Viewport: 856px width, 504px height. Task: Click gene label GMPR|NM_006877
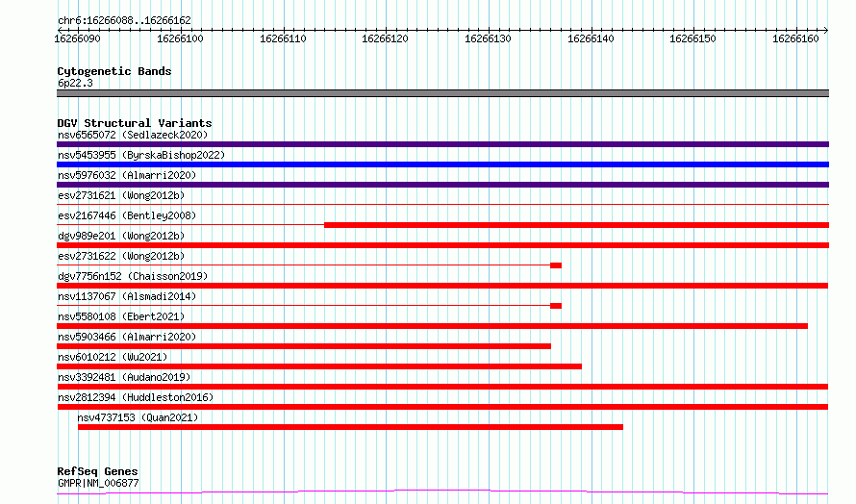[x=98, y=483]
